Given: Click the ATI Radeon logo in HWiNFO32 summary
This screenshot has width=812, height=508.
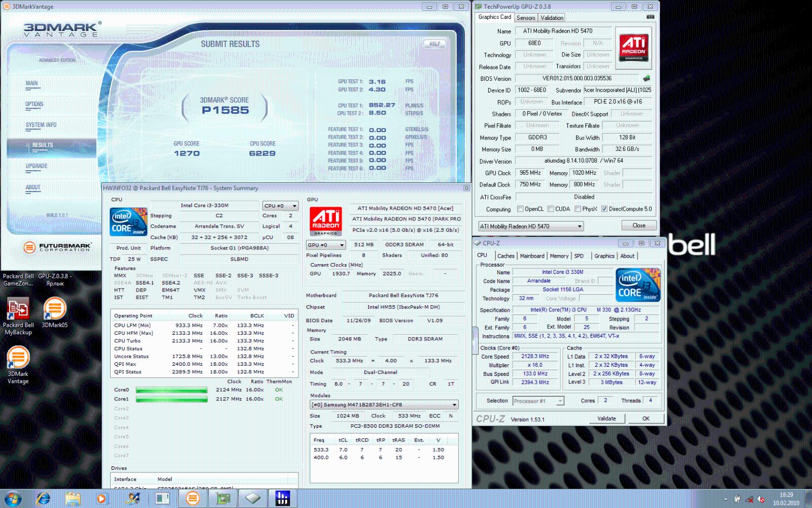Looking at the screenshot, I should 326,221.
